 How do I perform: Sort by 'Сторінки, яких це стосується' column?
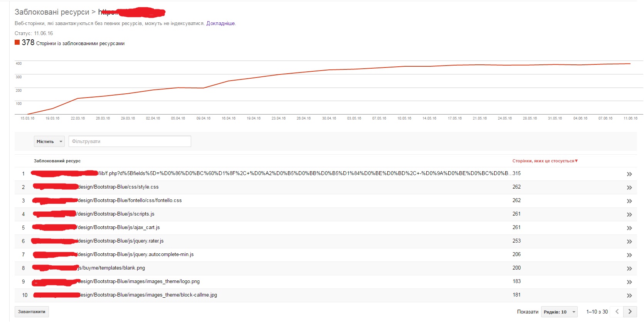pyautogui.click(x=545, y=161)
